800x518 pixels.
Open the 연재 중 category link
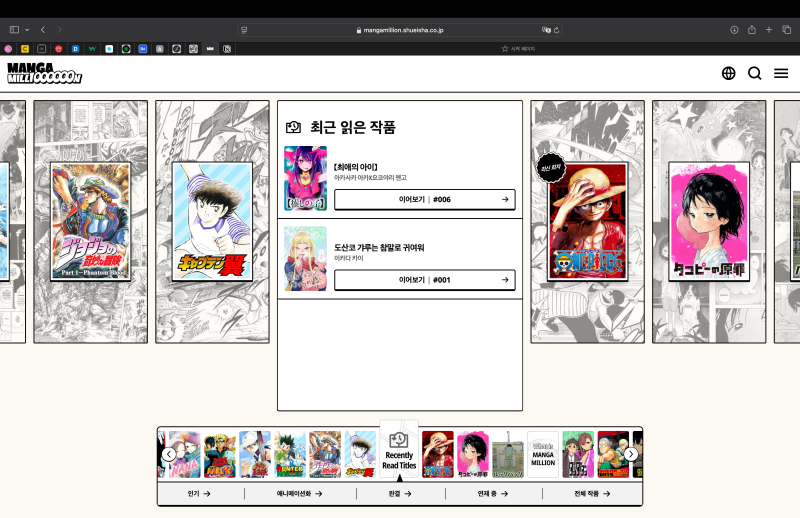pos(493,494)
